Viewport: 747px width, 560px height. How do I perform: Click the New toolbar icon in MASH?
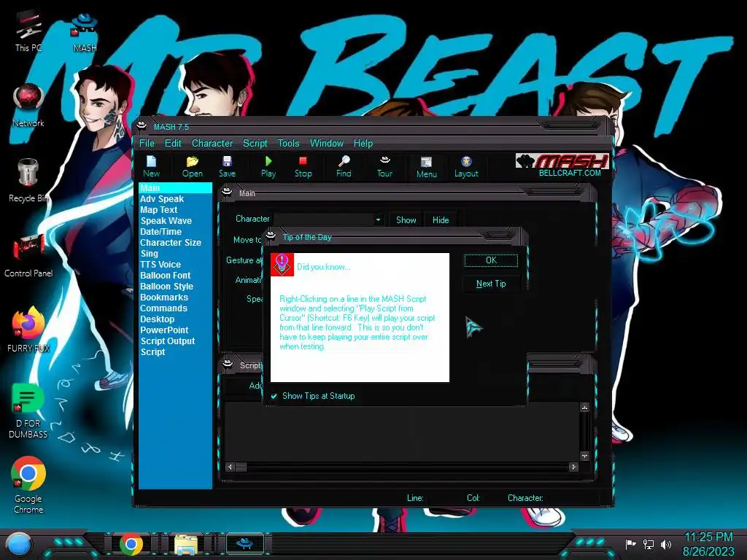tap(151, 167)
